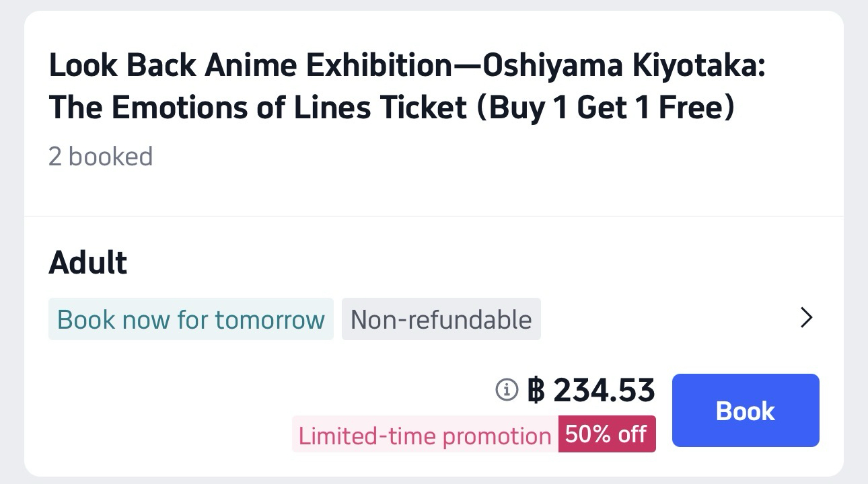Viewport: 868px width, 484px height.
Task: Select the "Adult" ticket type heading
Action: [x=87, y=262]
